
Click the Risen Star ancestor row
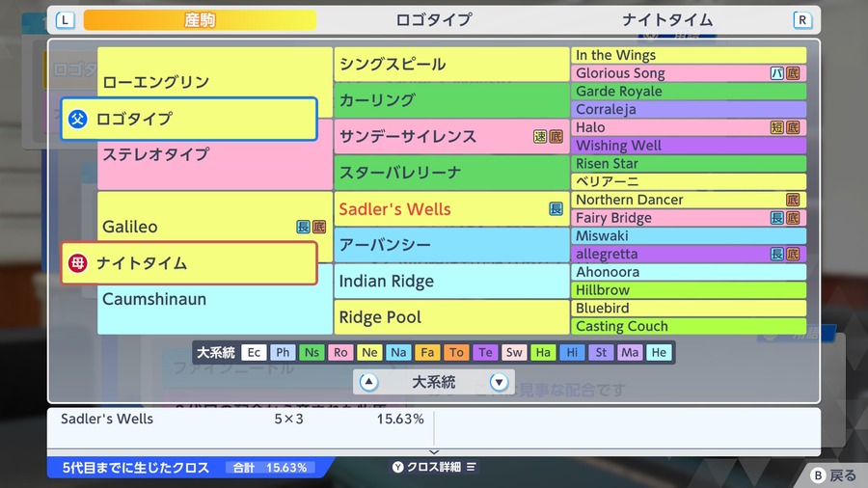pos(689,164)
